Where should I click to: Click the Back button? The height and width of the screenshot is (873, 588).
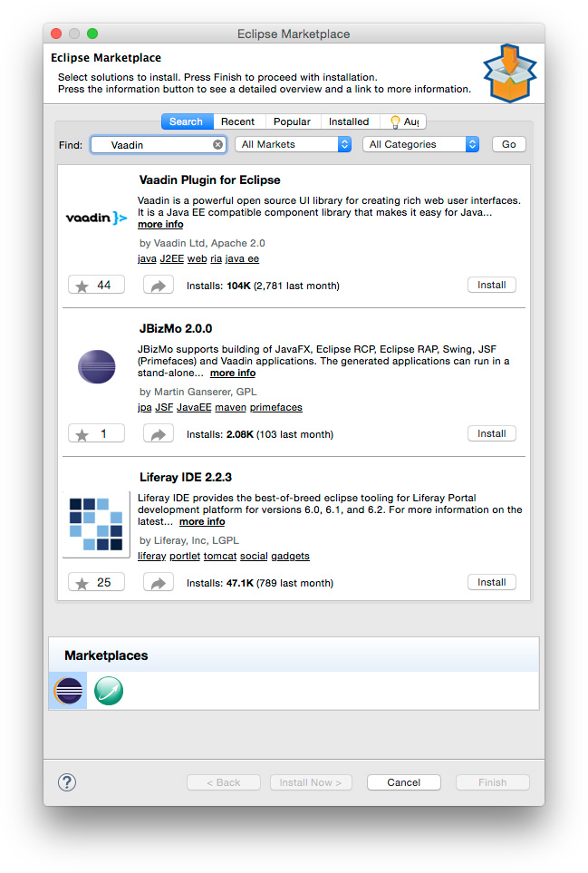pos(224,782)
